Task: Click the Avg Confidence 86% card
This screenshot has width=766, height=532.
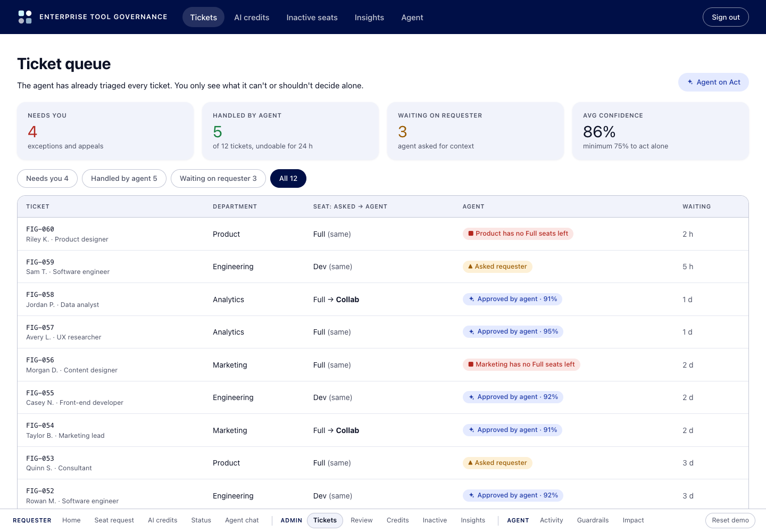Action: pyautogui.click(x=661, y=131)
